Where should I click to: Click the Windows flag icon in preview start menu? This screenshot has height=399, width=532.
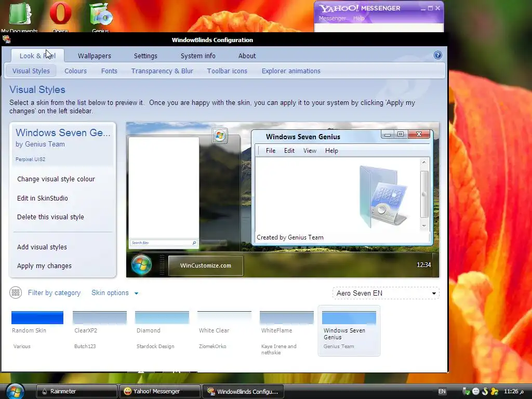coord(220,136)
